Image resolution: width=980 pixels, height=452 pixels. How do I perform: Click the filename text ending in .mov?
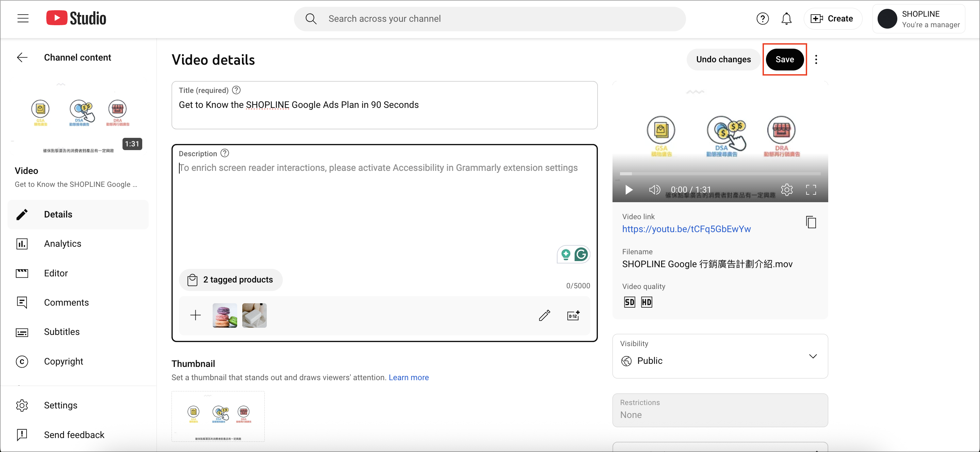coord(707,264)
